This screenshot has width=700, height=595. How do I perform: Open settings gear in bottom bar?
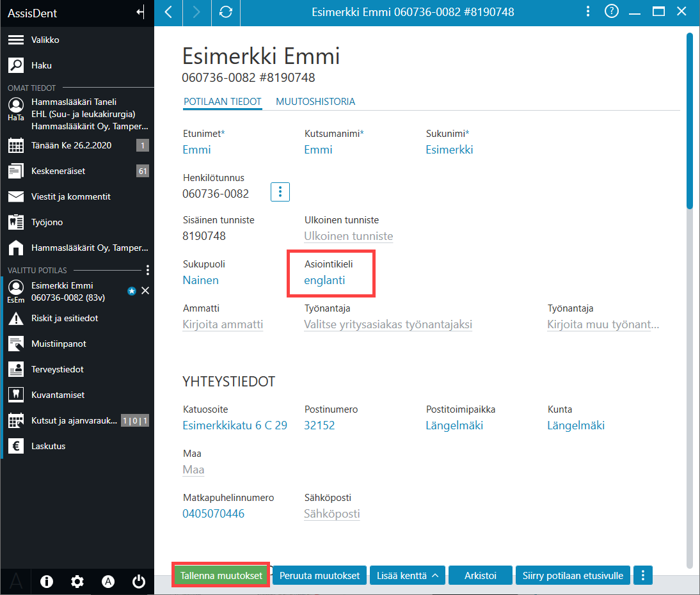[x=77, y=581]
